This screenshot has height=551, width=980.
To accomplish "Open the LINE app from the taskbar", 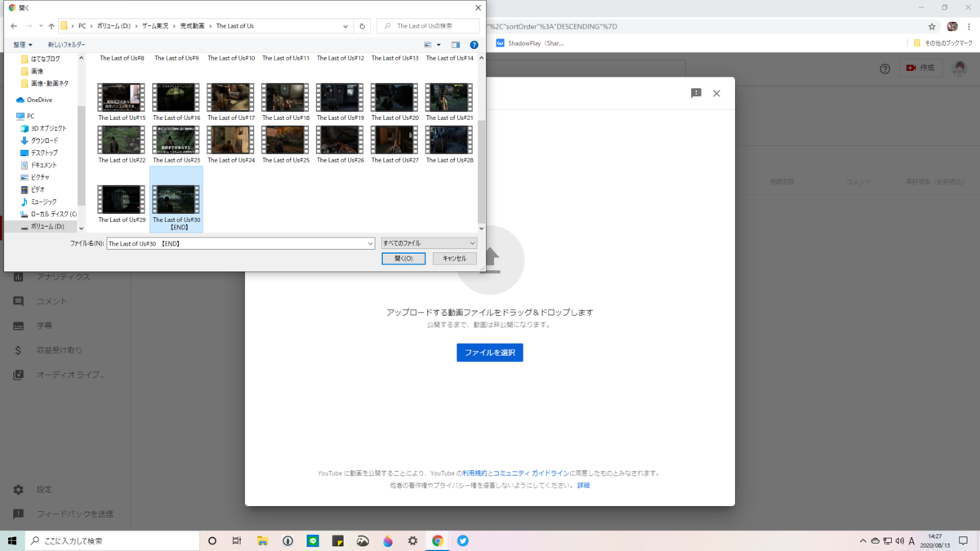I will tap(313, 541).
